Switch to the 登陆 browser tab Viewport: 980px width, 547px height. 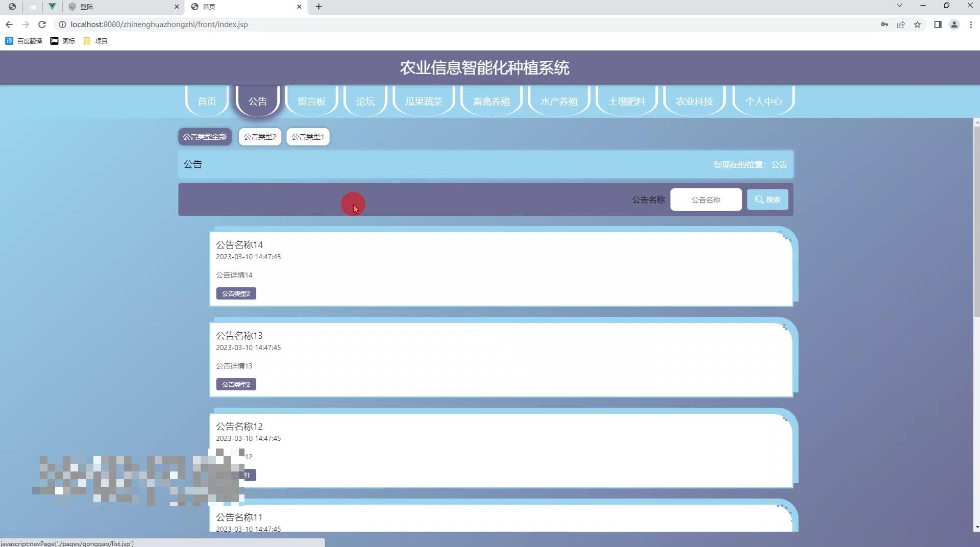pyautogui.click(x=122, y=7)
